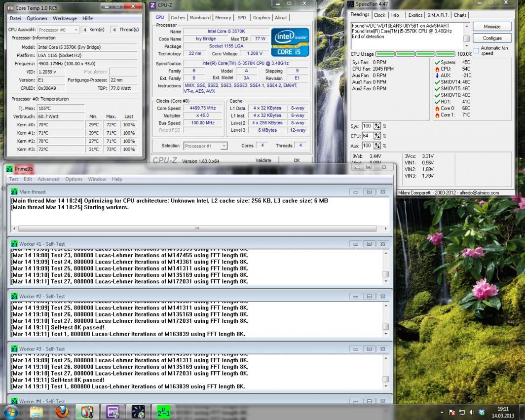Image resolution: width=525 pixels, height=420 pixels.
Task: Click SpeedFan System check mark icon
Action: [x=437, y=63]
